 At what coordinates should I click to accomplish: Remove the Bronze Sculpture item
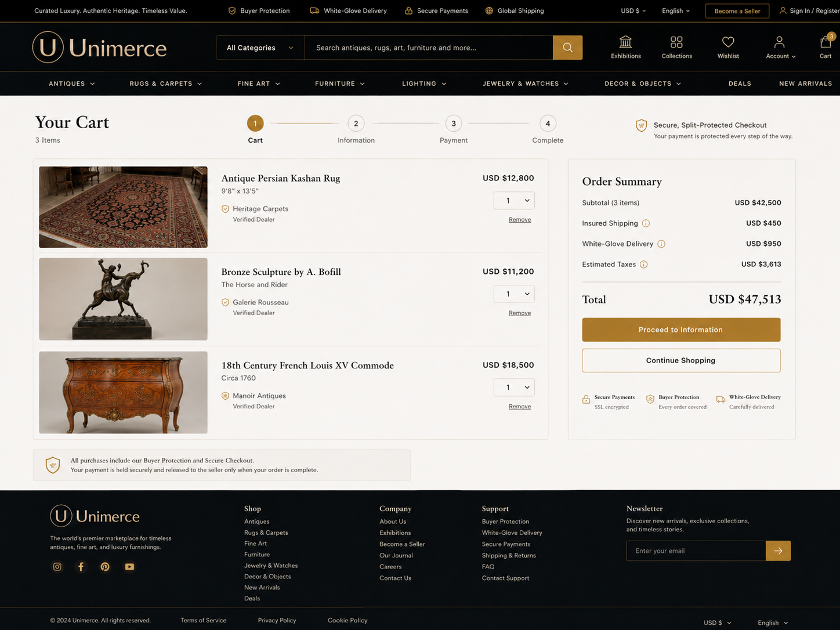pyautogui.click(x=520, y=313)
